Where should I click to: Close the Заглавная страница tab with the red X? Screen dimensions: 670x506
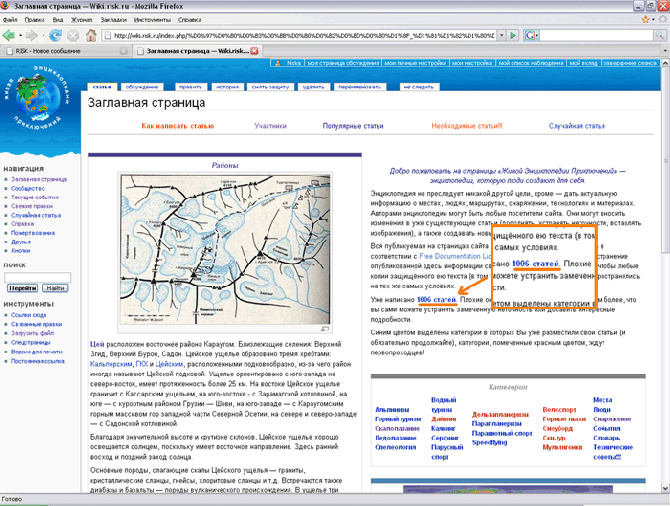click(254, 51)
